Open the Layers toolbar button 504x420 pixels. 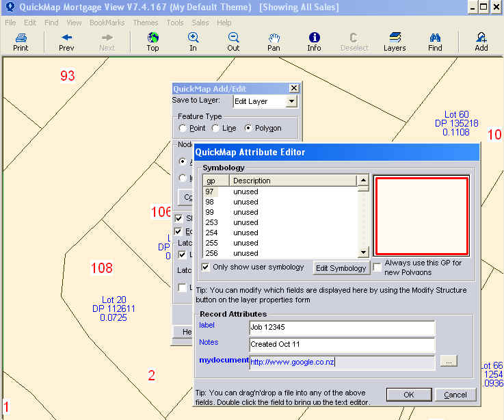coord(395,42)
